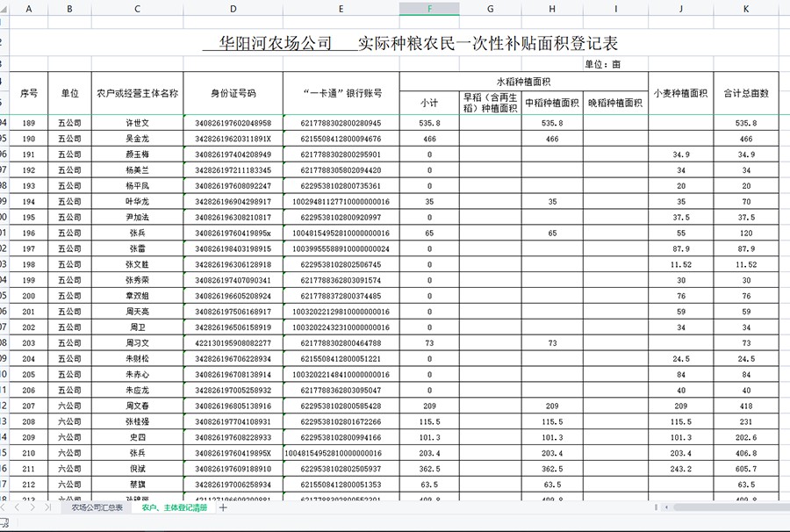Select cell containing name 许世文
Image resolution: width=790 pixels, height=532 pixels.
click(x=137, y=124)
